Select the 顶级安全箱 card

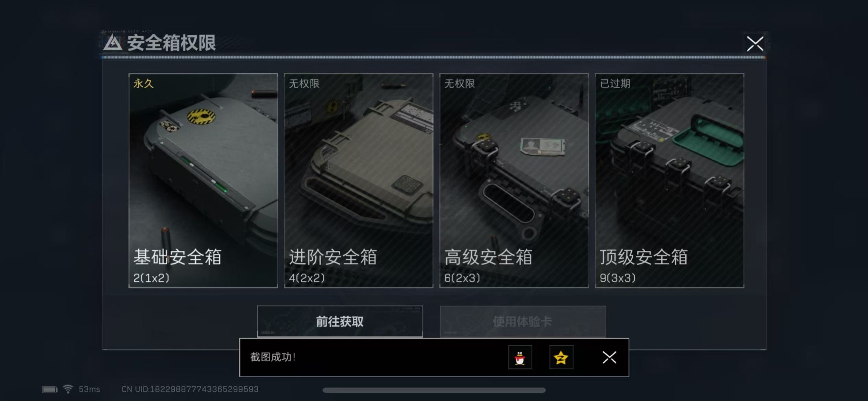tap(669, 180)
